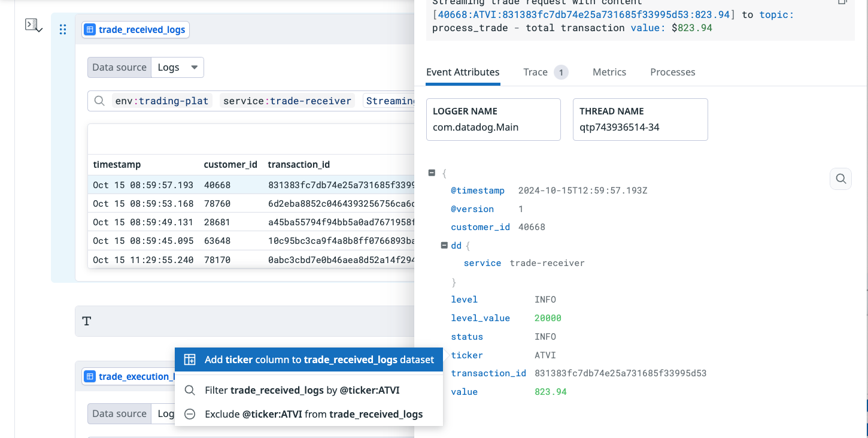The height and width of the screenshot is (438, 868).
Task: Collapse the dd attribute object
Action: [x=444, y=245]
